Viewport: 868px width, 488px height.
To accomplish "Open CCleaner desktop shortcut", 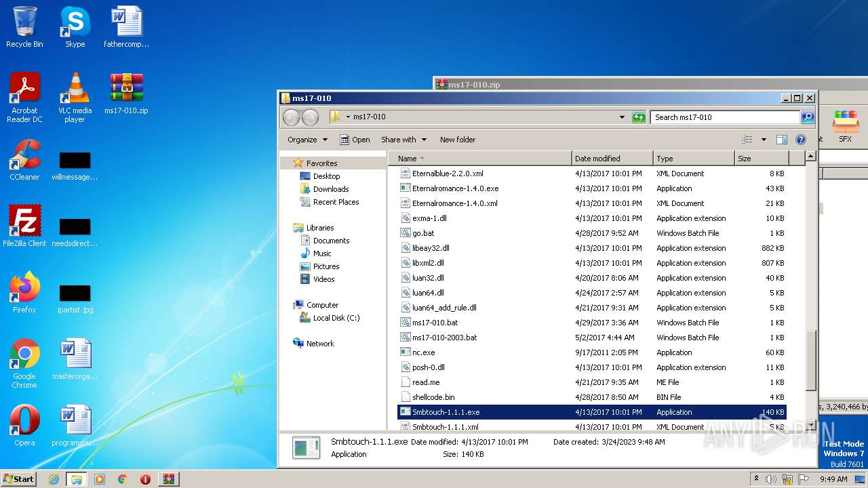I will click(24, 160).
